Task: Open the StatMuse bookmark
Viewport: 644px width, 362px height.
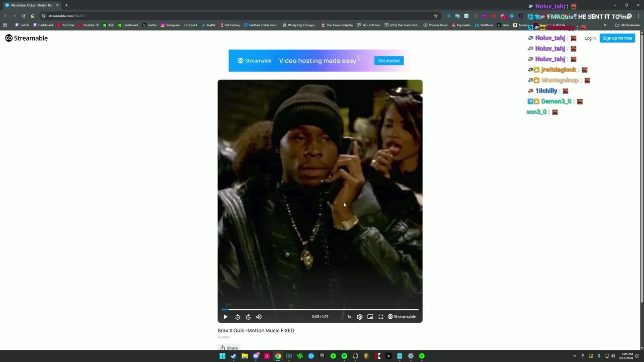Action: coord(484,25)
